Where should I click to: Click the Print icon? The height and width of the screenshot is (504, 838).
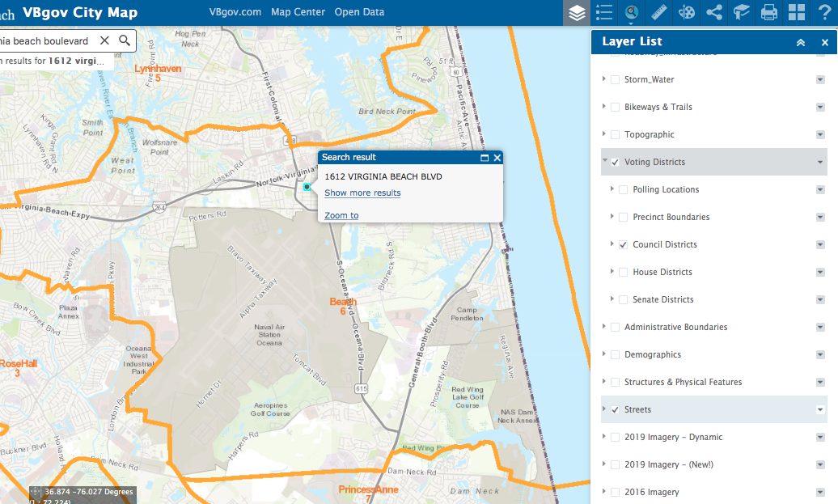click(x=768, y=12)
